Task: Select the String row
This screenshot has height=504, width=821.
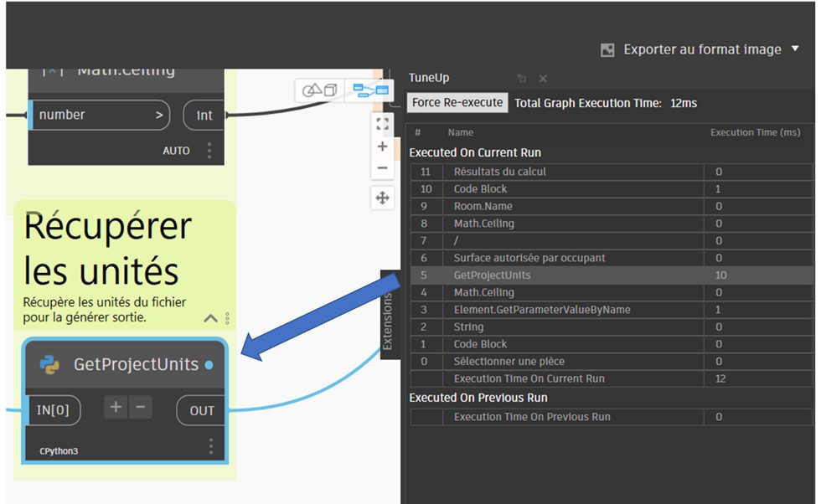Action: (x=611, y=327)
